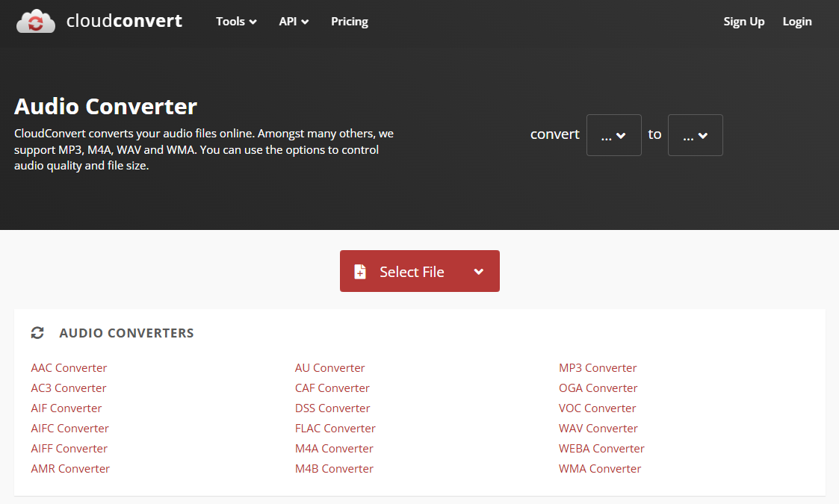Expand the API menu
839x504 pixels.
293,22
